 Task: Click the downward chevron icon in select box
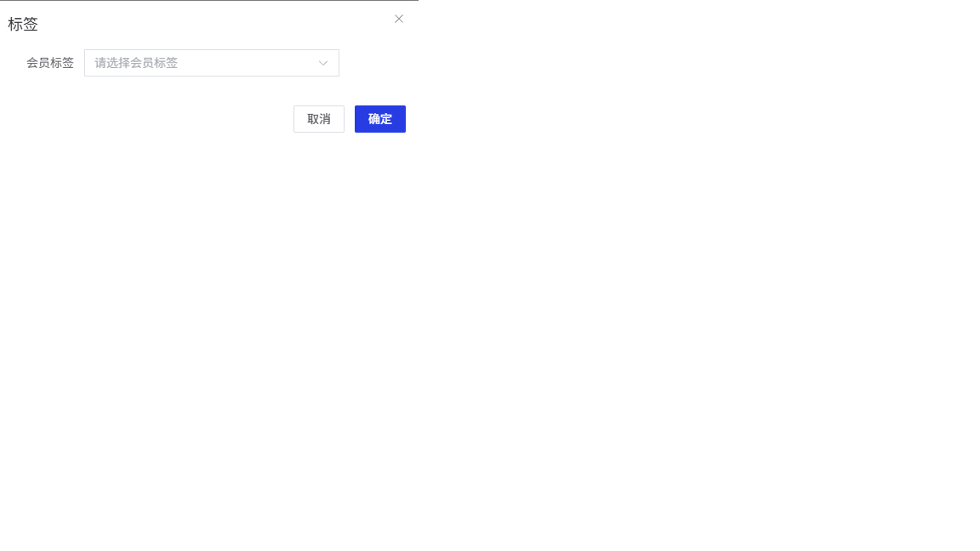(x=323, y=63)
